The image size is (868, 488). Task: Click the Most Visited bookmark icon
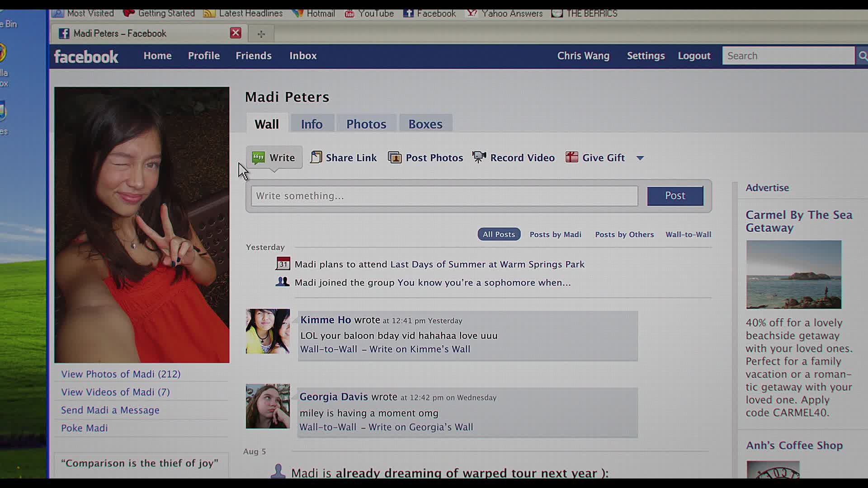pos(57,13)
